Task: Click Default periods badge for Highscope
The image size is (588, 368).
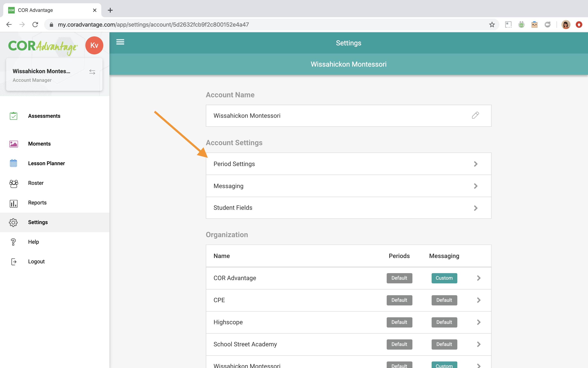Action: coord(399,322)
